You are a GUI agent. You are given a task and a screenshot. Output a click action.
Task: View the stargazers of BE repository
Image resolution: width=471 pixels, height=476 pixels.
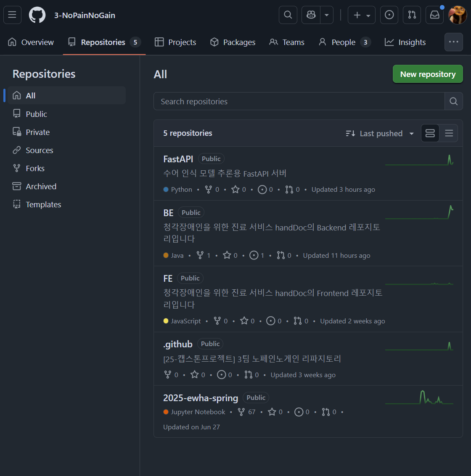click(x=230, y=255)
